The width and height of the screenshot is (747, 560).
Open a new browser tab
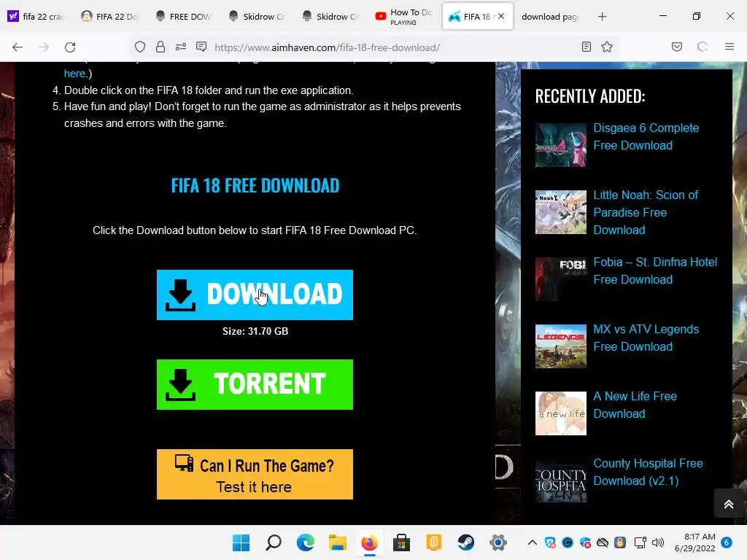click(x=602, y=17)
